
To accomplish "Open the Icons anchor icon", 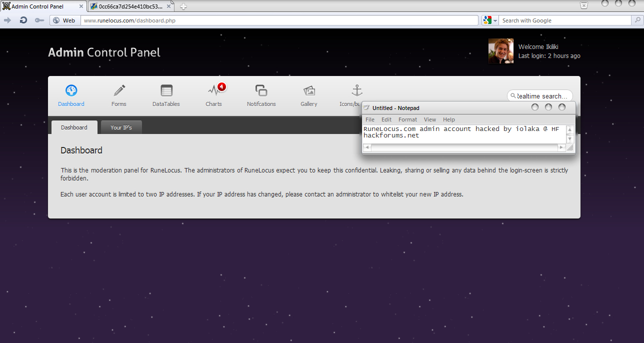I will [x=356, y=90].
